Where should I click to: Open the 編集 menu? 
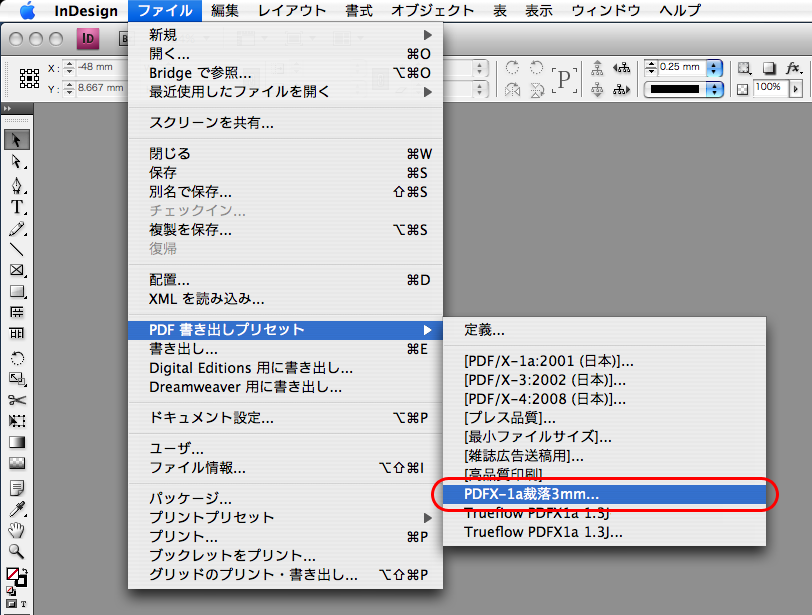(x=225, y=10)
